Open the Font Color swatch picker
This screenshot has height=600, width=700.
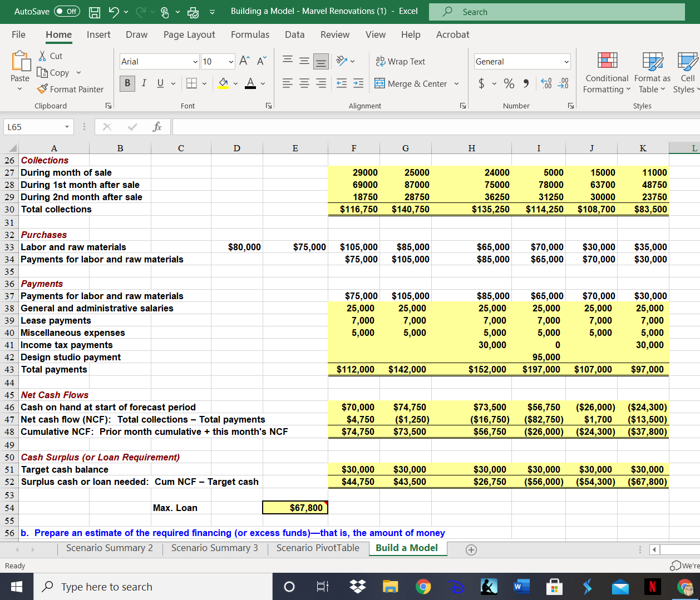click(x=262, y=84)
